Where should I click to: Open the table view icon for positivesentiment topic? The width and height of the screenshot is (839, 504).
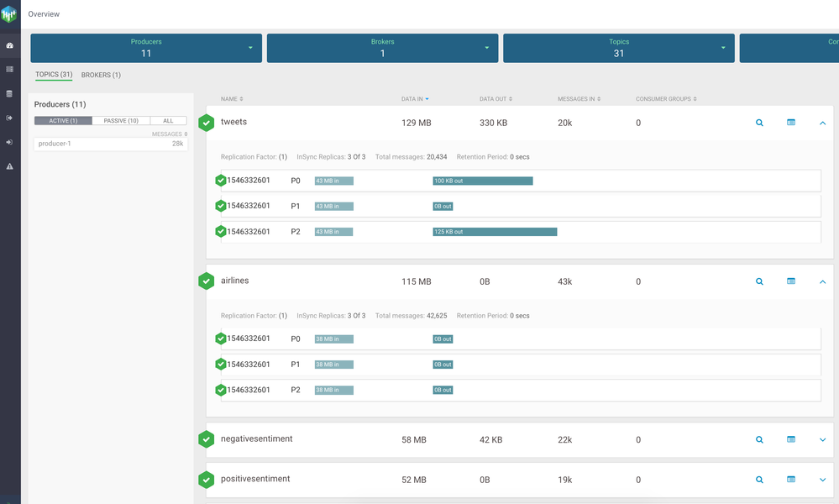(791, 480)
